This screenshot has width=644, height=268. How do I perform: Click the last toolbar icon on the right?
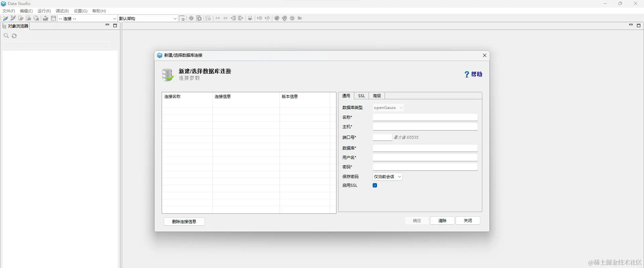coord(300,18)
